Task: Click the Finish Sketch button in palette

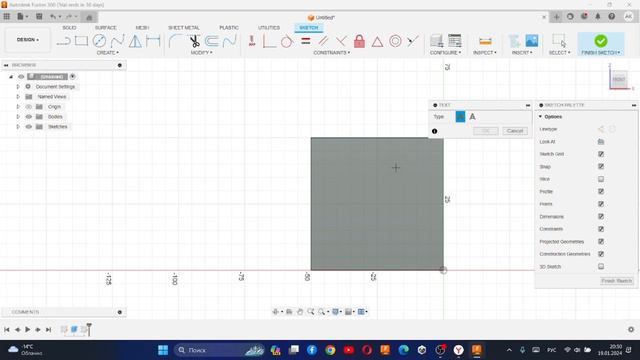Action: pyautogui.click(x=616, y=281)
